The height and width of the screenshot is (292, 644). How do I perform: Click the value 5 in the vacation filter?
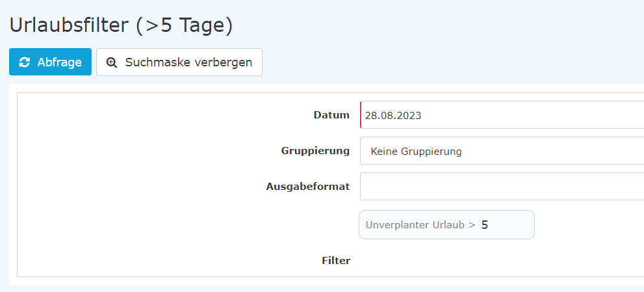pyautogui.click(x=485, y=225)
